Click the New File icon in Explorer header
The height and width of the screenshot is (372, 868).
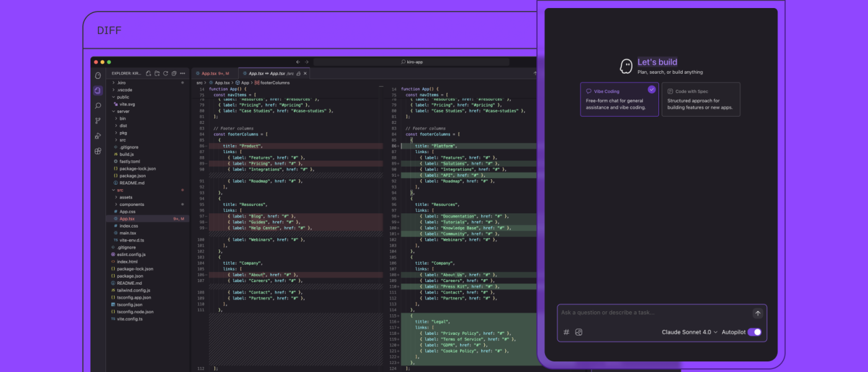click(x=149, y=73)
